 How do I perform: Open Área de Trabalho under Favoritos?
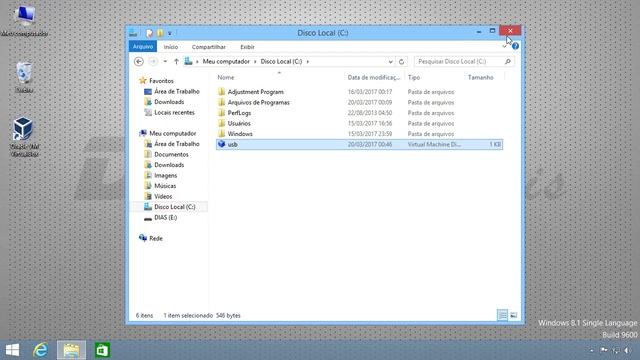177,91
